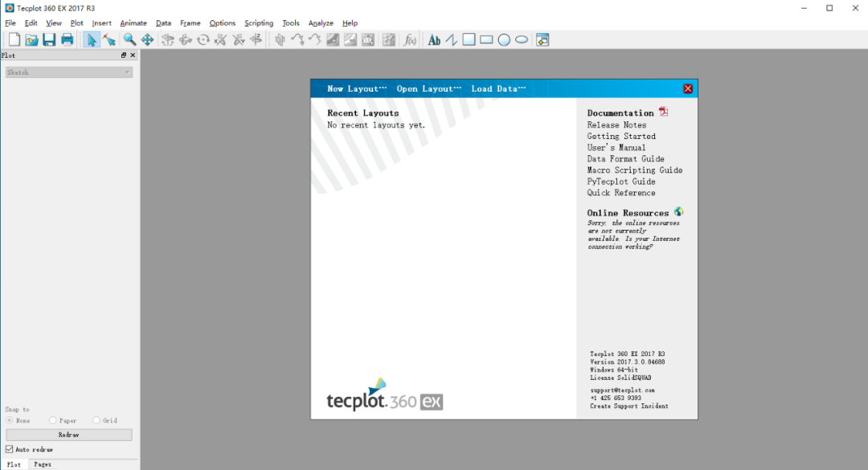This screenshot has width=868, height=470.
Task: Select the Paper snap-to radio button
Action: pos(52,420)
